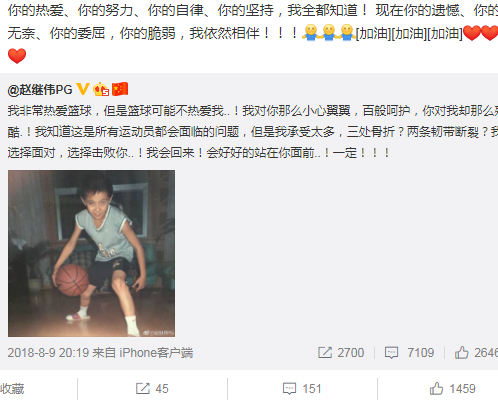Open @赵继伟PG user profile
Screen dimensions: 498x401
point(40,90)
